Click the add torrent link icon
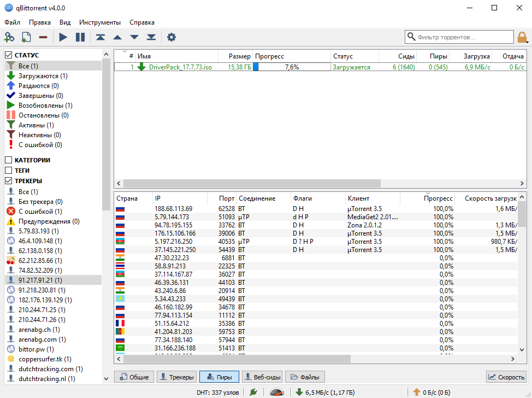 pyautogui.click(x=9, y=37)
